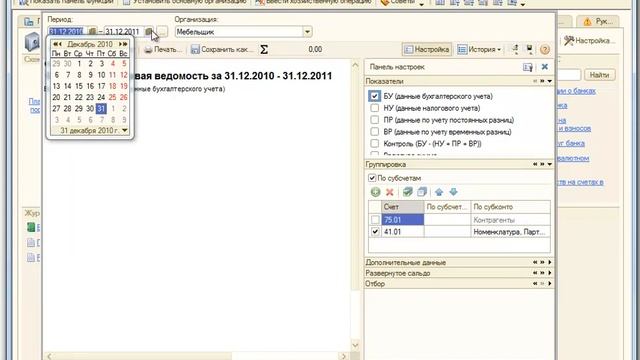Go to previous month in calendar

[60, 44]
